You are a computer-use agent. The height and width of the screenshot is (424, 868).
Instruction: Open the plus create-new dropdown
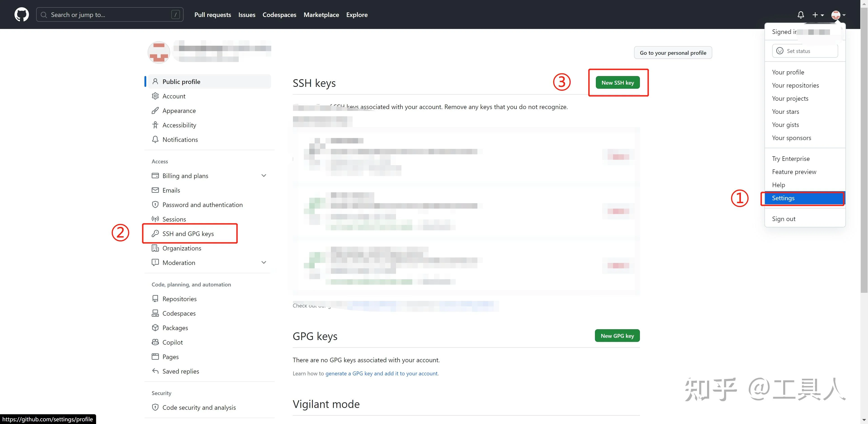[817, 15]
